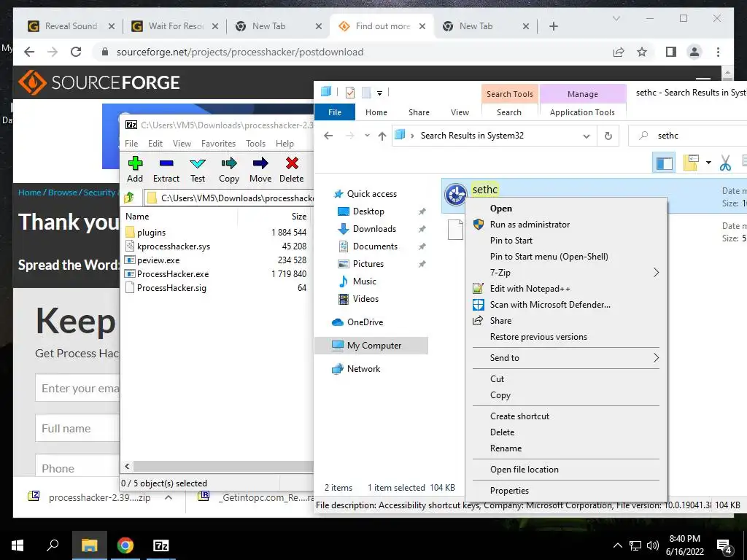This screenshot has height=560, width=747.
Task: Customize Quick Access Toolbar dropdown
Action: click(379, 93)
